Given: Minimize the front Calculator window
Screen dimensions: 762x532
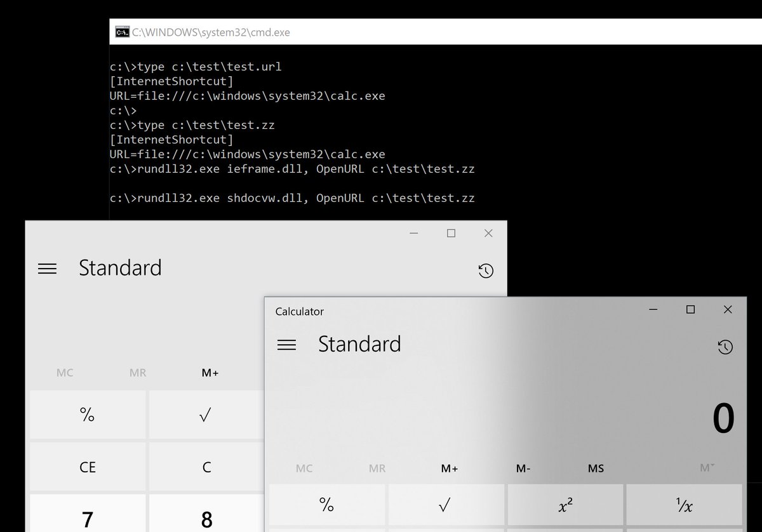Looking at the screenshot, I should pos(653,309).
